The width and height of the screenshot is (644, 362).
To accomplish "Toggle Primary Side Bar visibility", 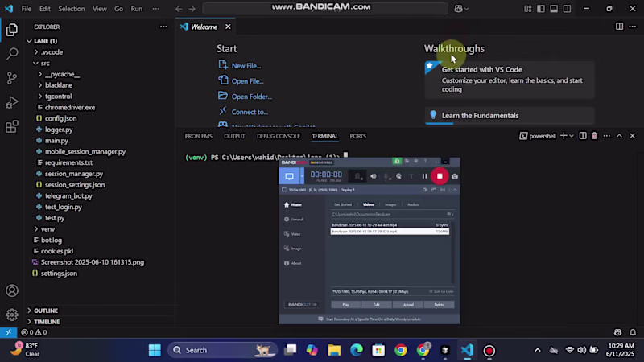I will pyautogui.click(x=540, y=9).
